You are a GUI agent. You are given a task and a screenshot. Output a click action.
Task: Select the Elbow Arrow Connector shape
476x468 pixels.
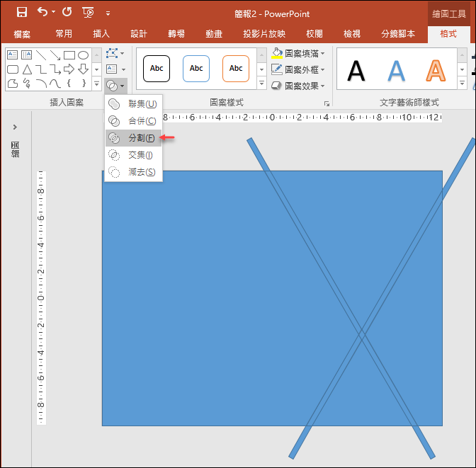(55, 69)
